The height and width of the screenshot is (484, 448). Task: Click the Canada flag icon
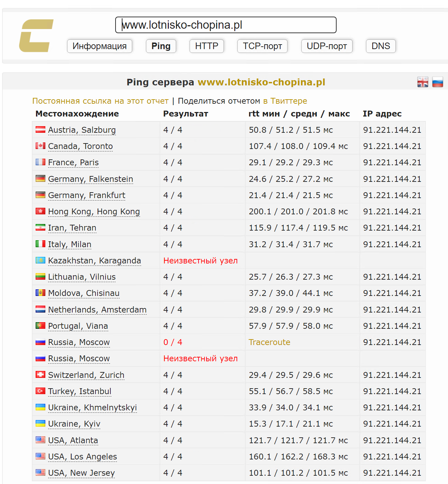click(40, 146)
